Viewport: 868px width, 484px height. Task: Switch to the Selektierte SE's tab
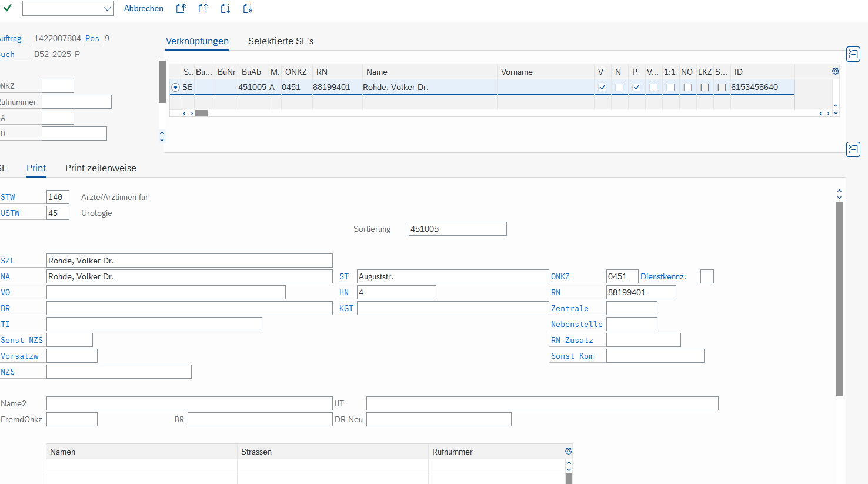pos(281,41)
